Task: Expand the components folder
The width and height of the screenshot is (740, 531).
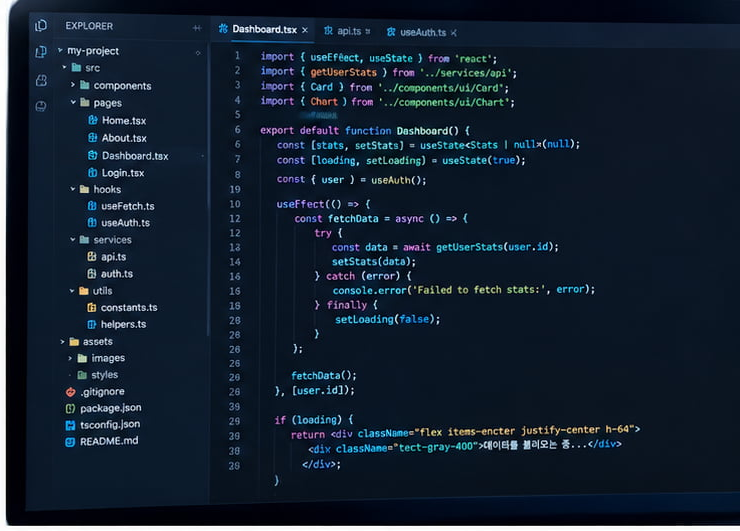Action: [x=73, y=85]
